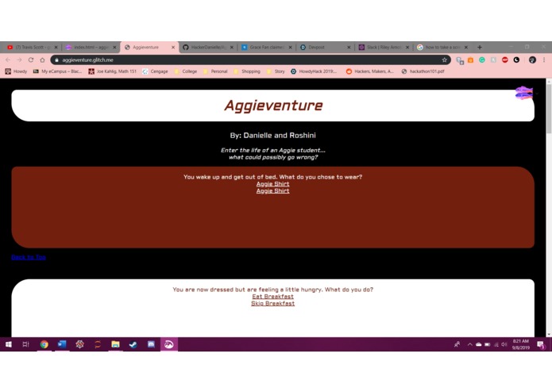Open the My eCampus bookmark
This screenshot has height=392, width=552.
click(57, 71)
